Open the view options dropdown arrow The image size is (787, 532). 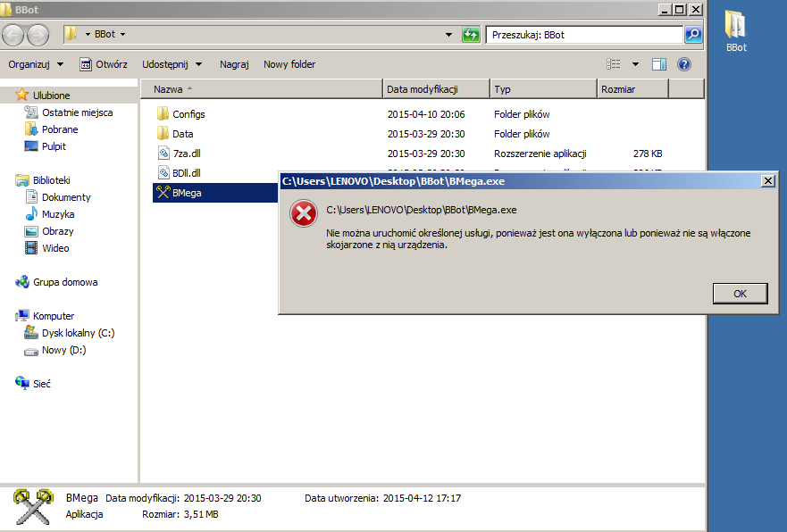[x=635, y=64]
